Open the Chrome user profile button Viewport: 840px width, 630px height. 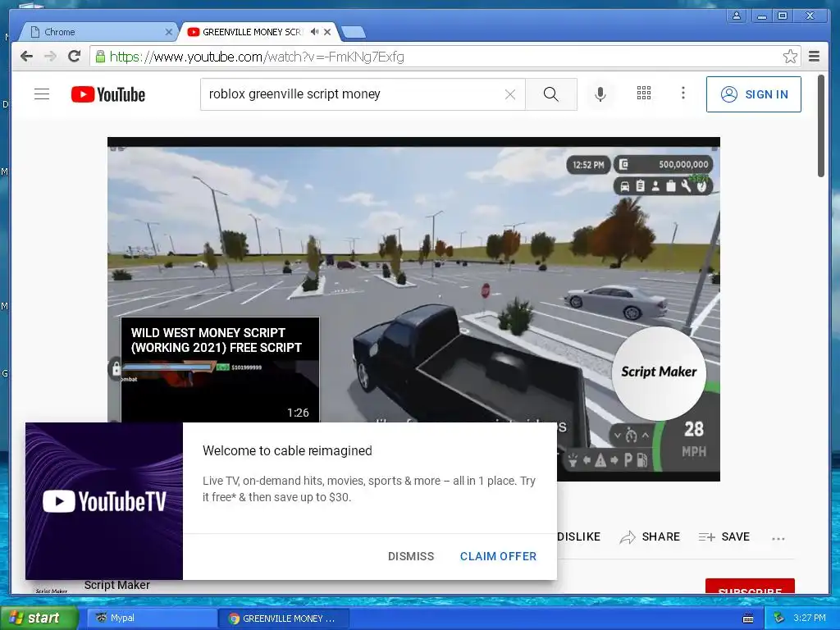[x=737, y=16]
